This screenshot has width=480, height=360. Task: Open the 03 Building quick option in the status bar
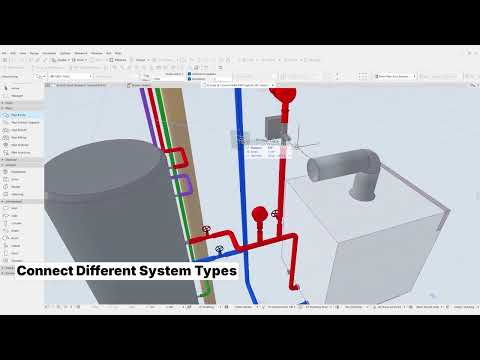[318, 307]
